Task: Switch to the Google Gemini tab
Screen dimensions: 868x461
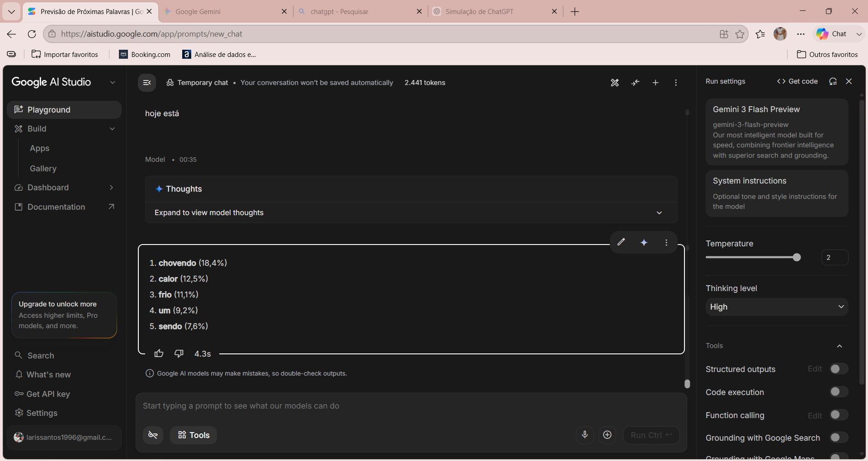Action: [225, 11]
